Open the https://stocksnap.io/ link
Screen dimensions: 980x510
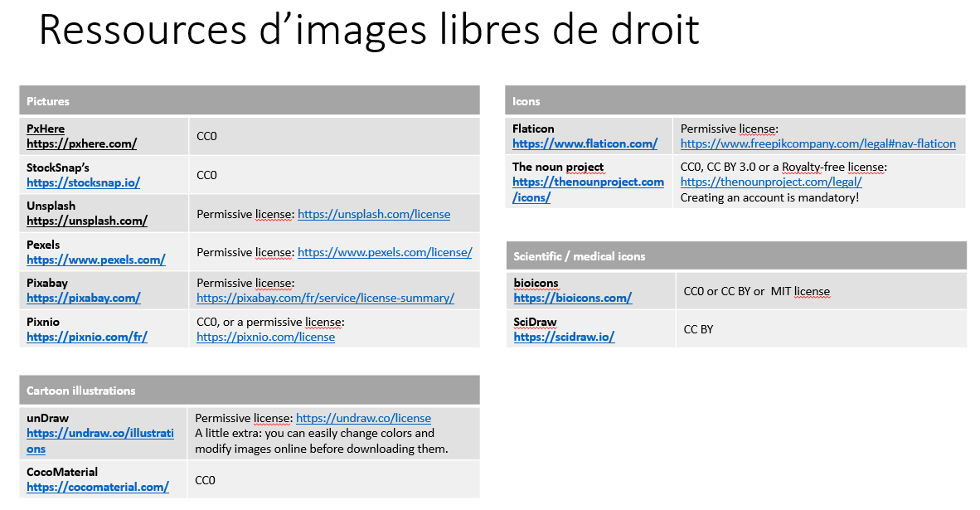pos(83,182)
